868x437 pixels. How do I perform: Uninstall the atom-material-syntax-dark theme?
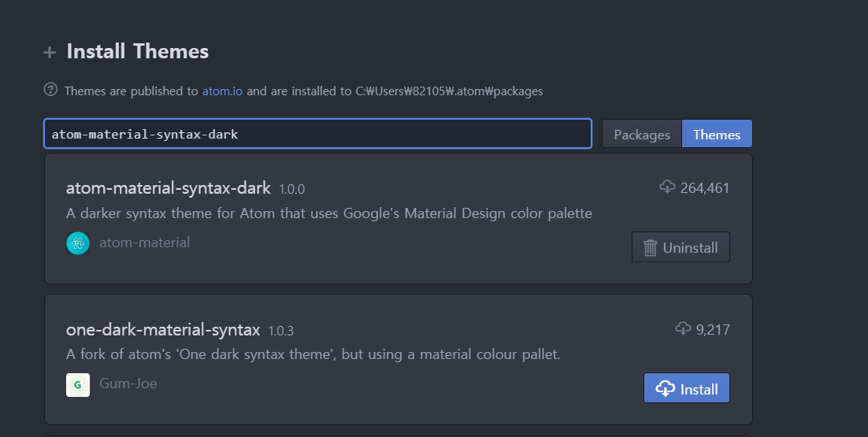click(x=681, y=247)
